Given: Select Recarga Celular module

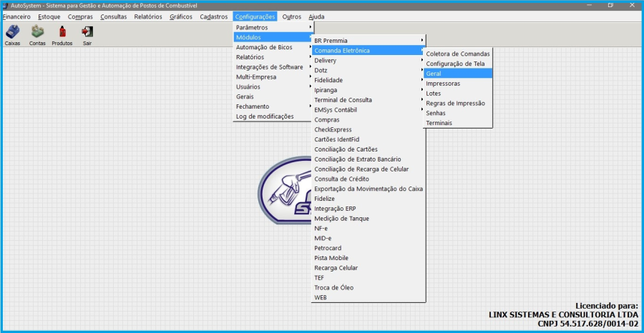Looking at the screenshot, I should (x=369, y=268).
